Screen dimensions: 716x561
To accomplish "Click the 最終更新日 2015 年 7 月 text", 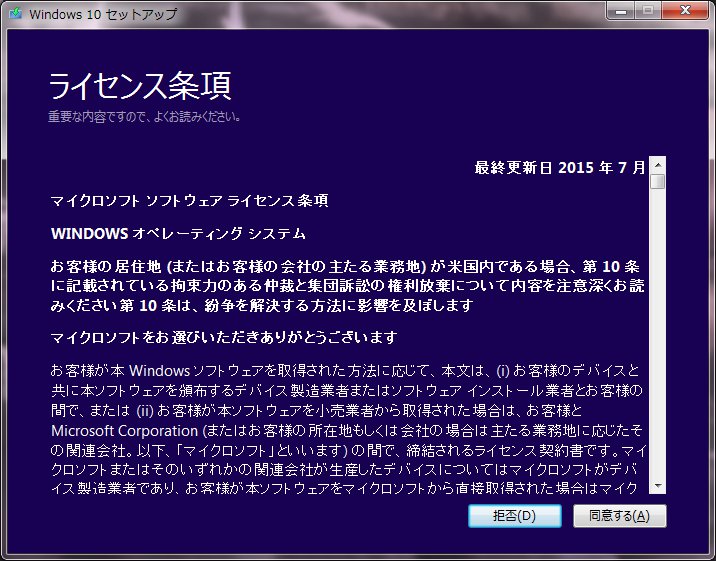I will point(560,168).
